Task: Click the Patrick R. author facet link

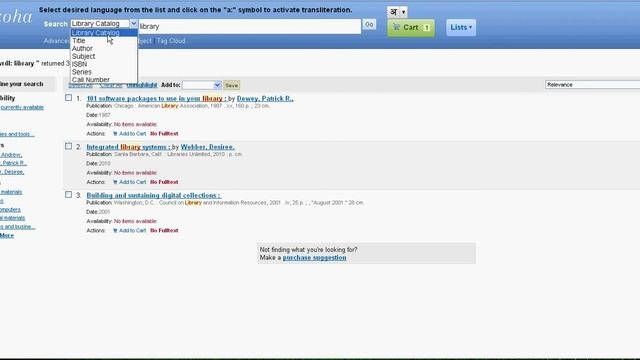Action: click(13, 163)
